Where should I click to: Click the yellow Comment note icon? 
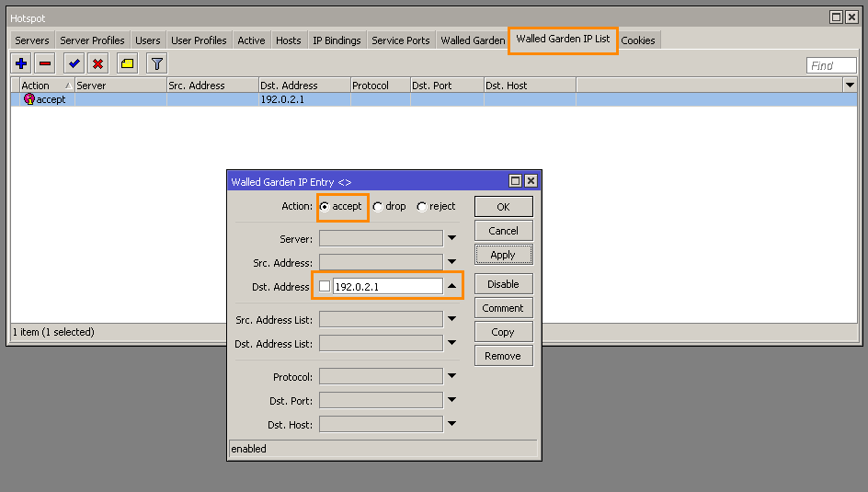tap(128, 63)
